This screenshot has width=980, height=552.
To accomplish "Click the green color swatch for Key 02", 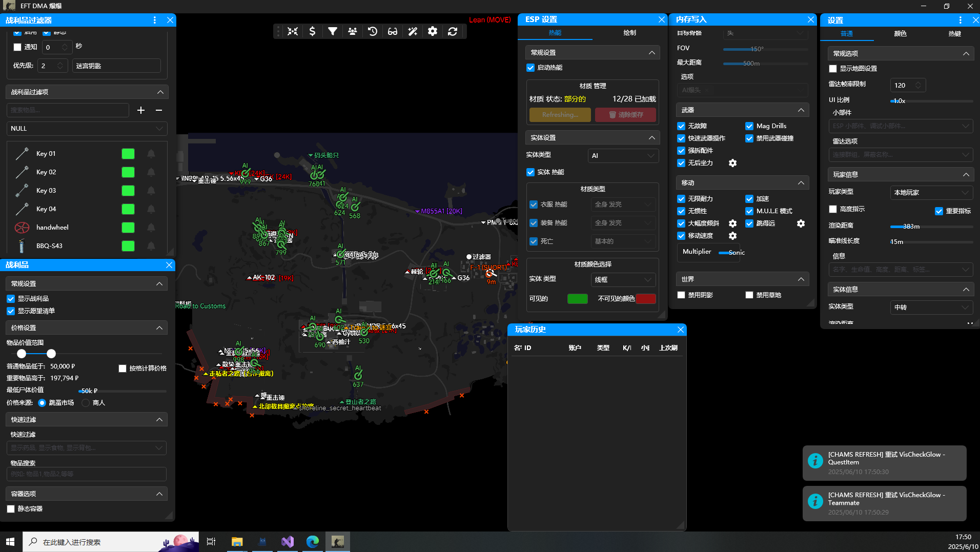I will point(128,172).
